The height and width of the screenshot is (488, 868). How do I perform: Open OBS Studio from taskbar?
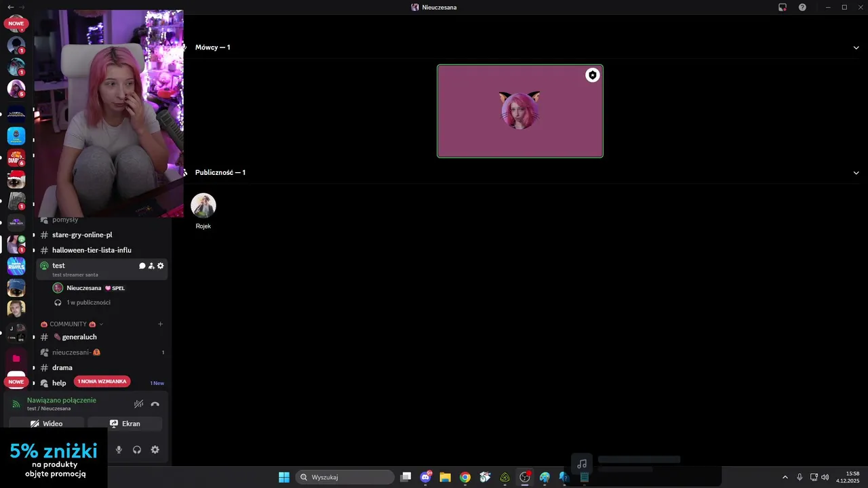[525, 477]
